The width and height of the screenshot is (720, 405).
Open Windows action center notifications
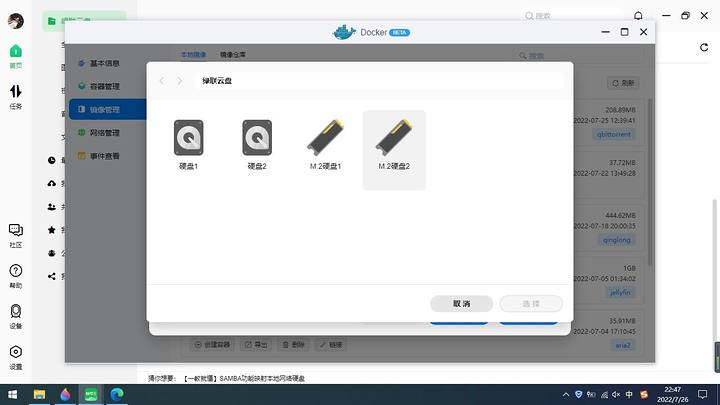(703, 394)
